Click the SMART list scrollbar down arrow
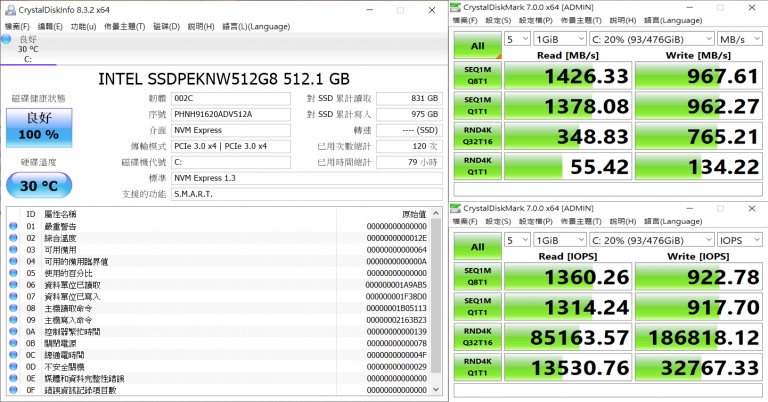This screenshot has height=402, width=768. (436, 390)
